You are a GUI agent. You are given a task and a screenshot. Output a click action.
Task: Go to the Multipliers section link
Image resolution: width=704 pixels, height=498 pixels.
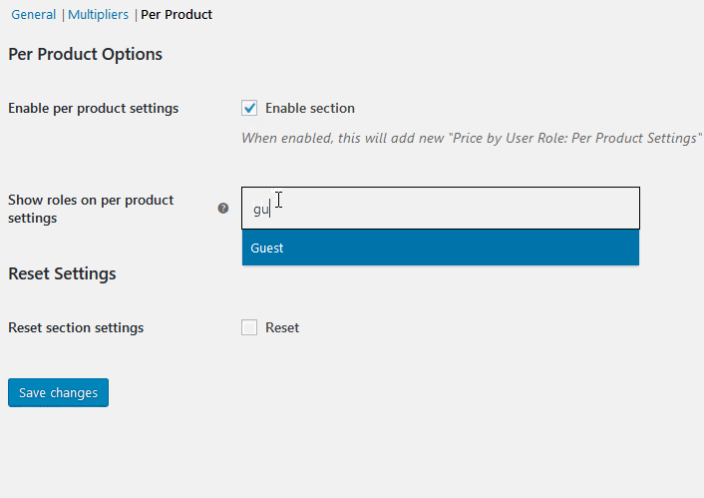click(98, 14)
